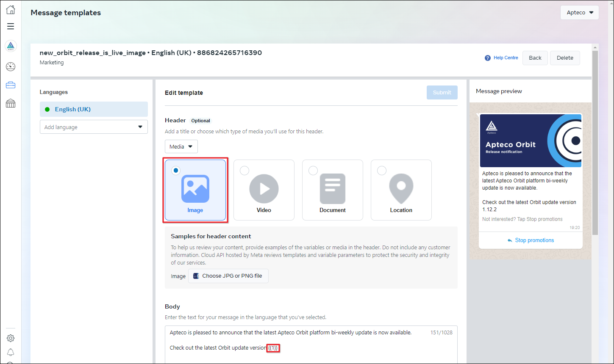Click the Apteco Orbit preview banner image
This screenshot has width=614, height=364.
click(531, 141)
